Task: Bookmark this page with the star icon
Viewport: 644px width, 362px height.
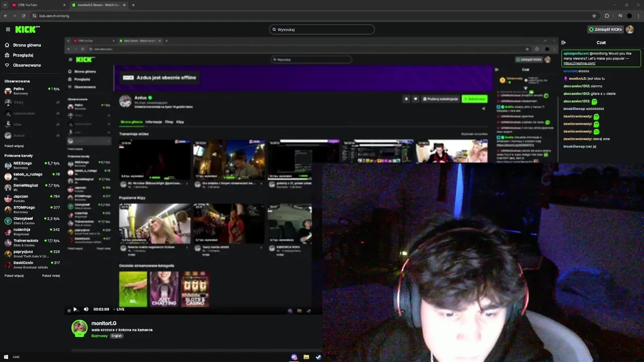Action: pos(594,16)
